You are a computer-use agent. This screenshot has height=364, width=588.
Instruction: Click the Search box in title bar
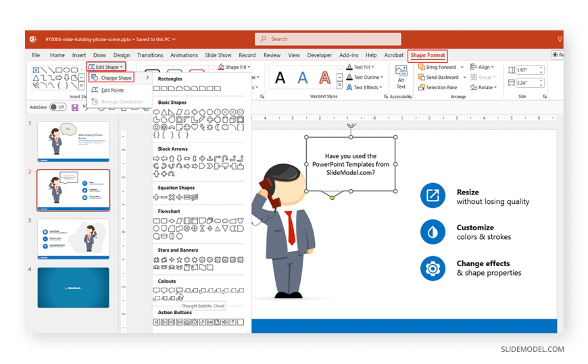(328, 39)
